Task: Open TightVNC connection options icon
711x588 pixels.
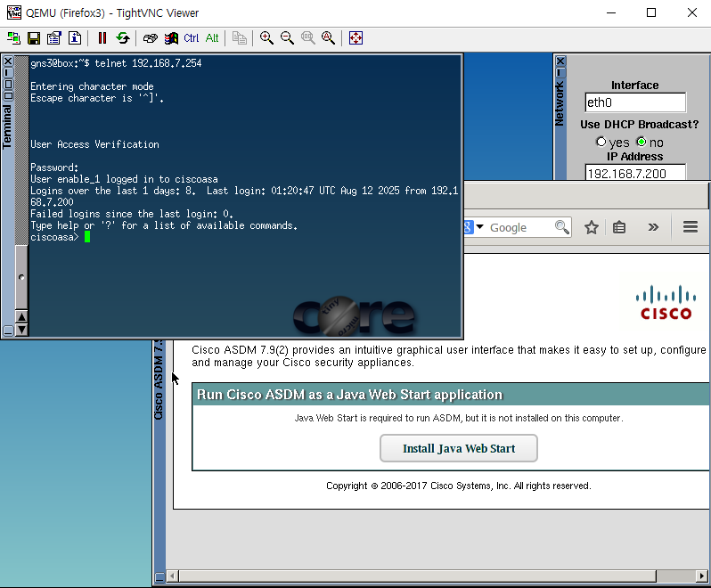Action: [x=54, y=38]
